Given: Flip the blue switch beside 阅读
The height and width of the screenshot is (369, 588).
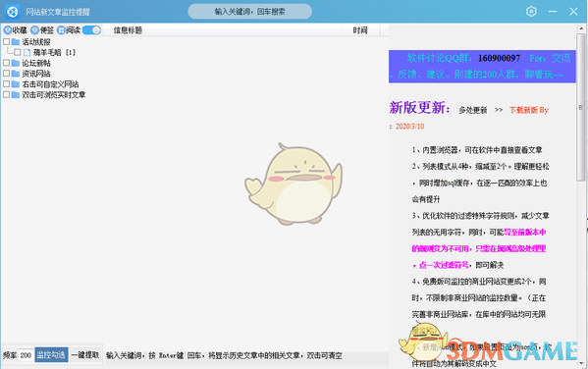Looking at the screenshot, I should 91,30.
